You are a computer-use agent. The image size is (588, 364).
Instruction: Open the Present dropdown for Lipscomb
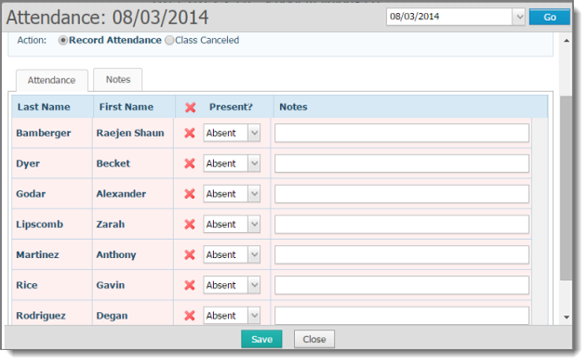pos(231,224)
